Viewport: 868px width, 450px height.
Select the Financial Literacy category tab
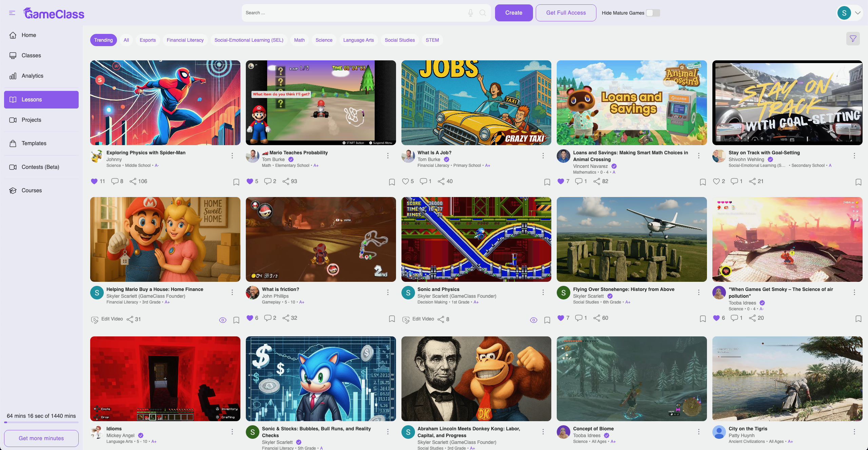tap(185, 40)
